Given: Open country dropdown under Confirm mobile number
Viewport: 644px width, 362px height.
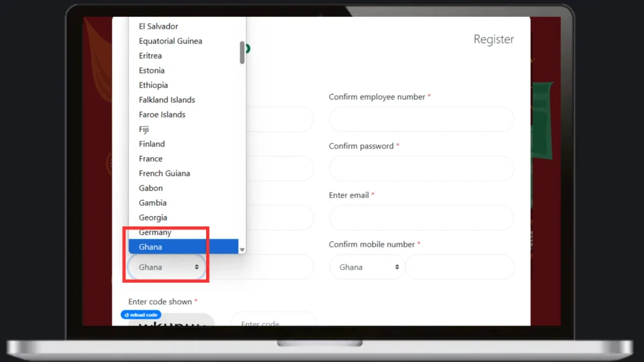Looking at the screenshot, I should tap(367, 267).
